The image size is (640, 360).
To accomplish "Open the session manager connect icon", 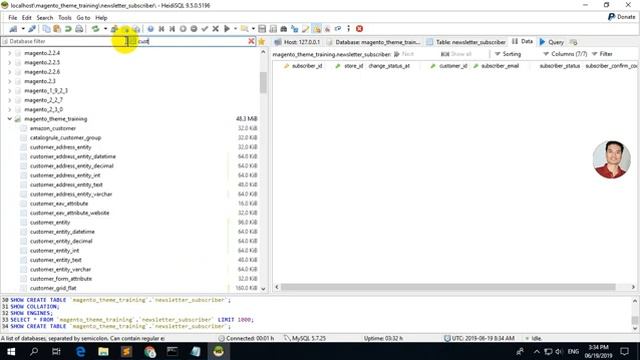I will [x=13, y=29].
